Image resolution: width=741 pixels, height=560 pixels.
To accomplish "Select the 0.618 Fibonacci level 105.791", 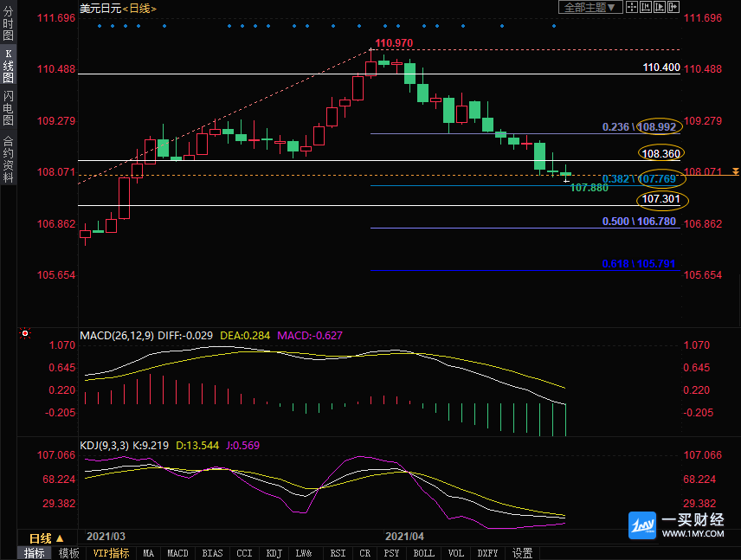I will [x=639, y=264].
